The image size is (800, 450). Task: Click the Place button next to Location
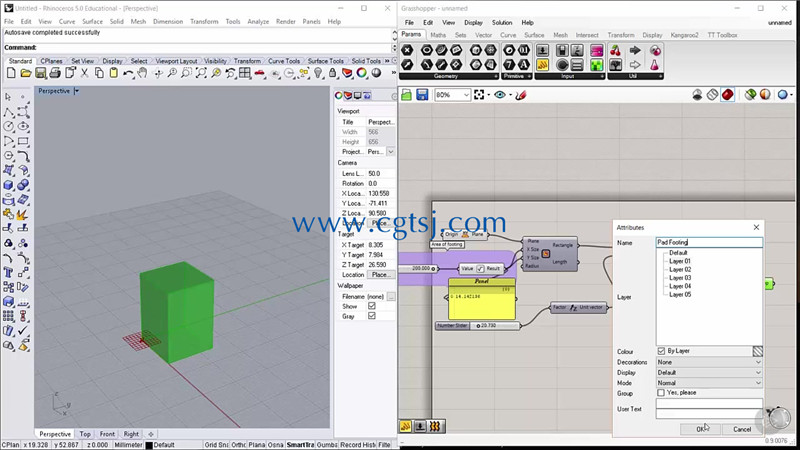tap(381, 274)
